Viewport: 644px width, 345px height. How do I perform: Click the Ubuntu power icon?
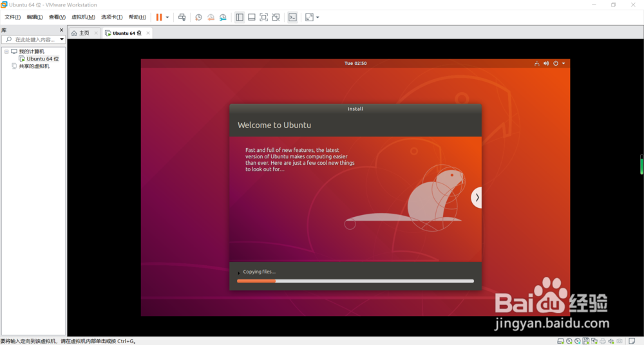555,63
